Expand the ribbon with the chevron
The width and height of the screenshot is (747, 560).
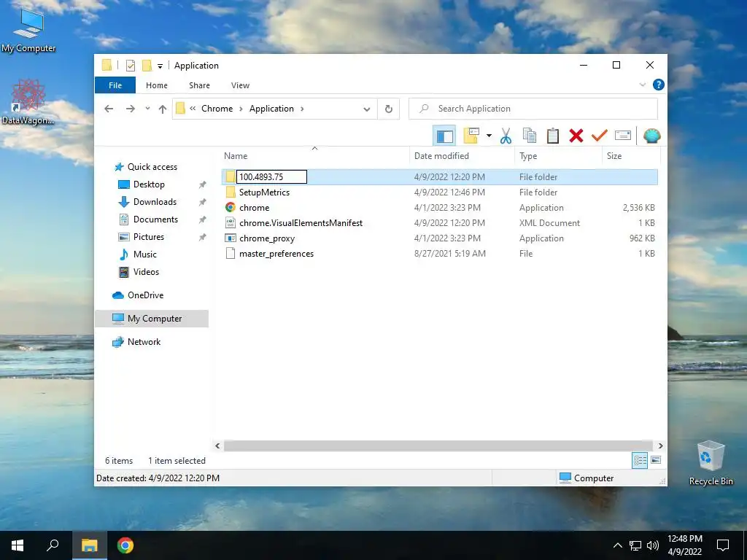tap(642, 85)
